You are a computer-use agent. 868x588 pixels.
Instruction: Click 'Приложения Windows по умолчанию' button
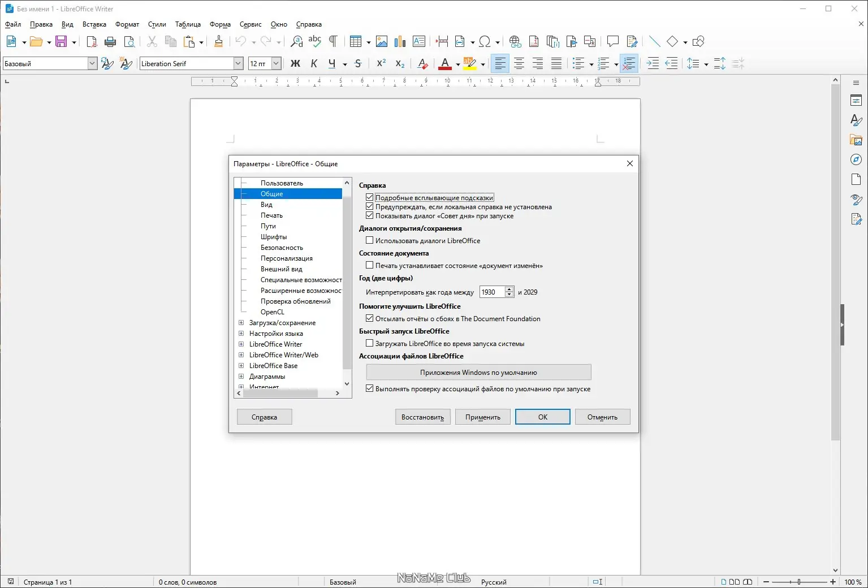tap(478, 373)
